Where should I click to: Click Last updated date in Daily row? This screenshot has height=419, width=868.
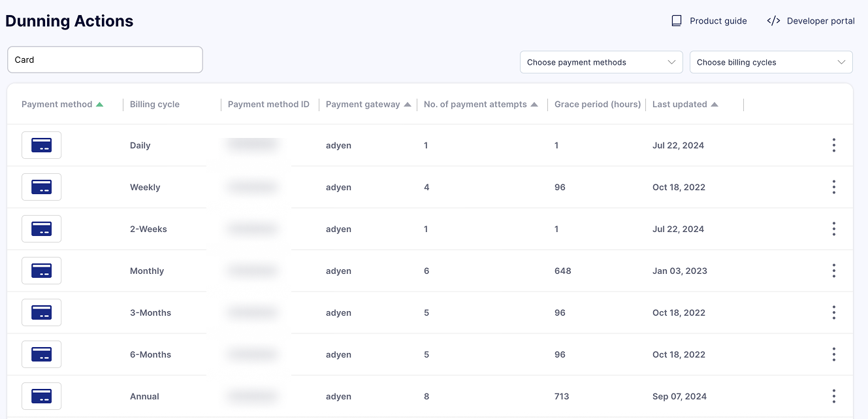679,145
